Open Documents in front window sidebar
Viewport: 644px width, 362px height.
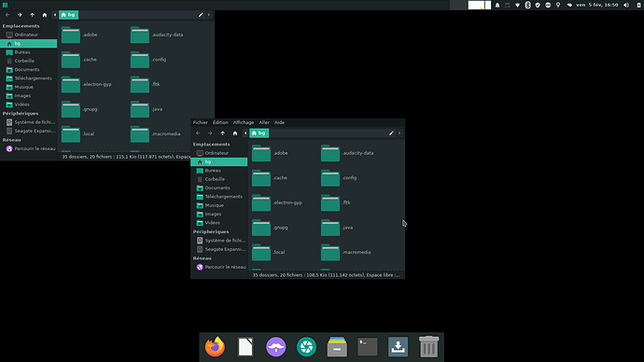coord(219,188)
